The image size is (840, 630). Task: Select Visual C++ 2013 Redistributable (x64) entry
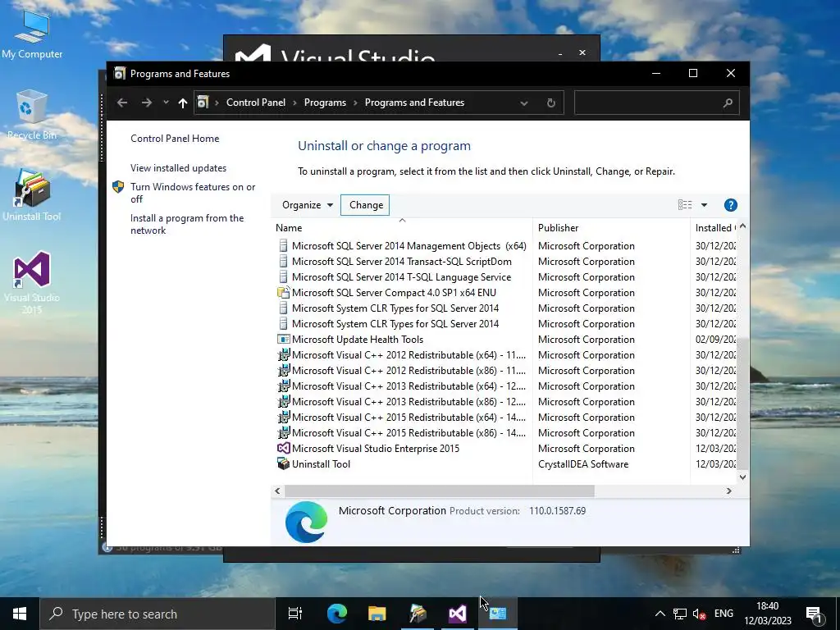click(x=409, y=386)
